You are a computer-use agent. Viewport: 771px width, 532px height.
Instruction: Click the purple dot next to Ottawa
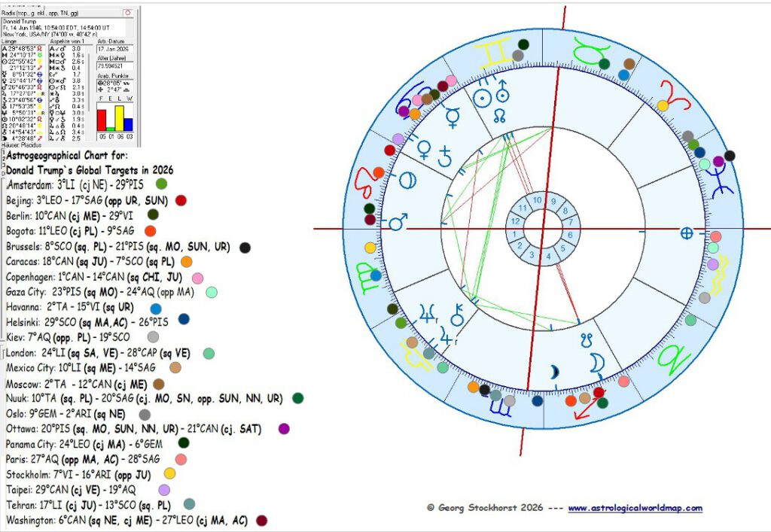click(x=283, y=428)
